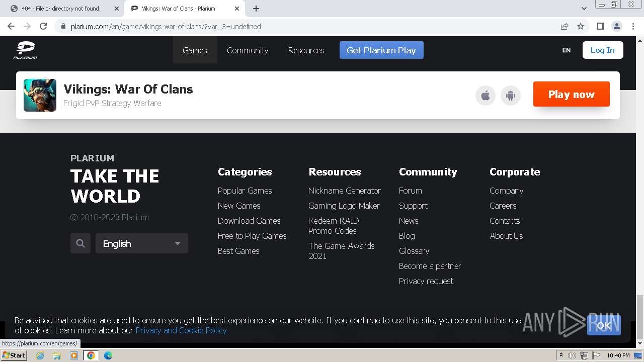Close the Vikings: War of Clans tab

(237, 9)
